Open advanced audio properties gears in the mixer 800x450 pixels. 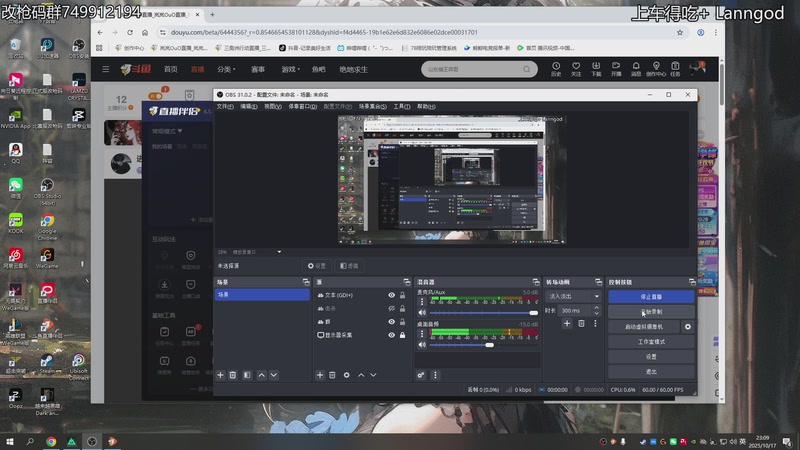pyautogui.click(x=421, y=375)
